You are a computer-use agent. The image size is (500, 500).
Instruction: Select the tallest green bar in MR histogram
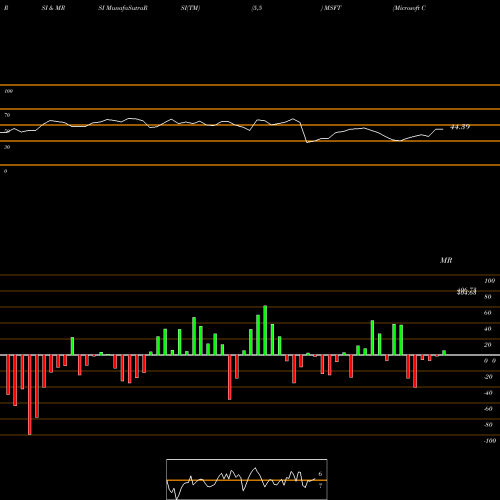265,330
